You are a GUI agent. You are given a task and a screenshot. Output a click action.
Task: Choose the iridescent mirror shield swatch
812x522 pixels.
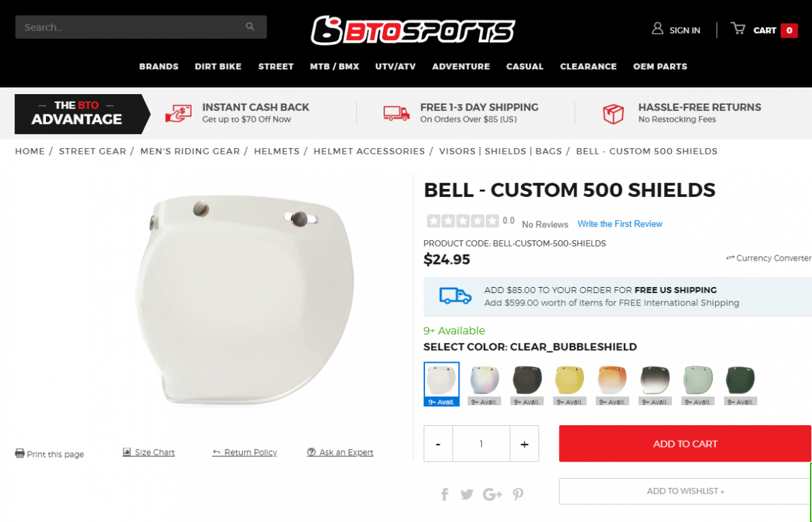pos(484,380)
